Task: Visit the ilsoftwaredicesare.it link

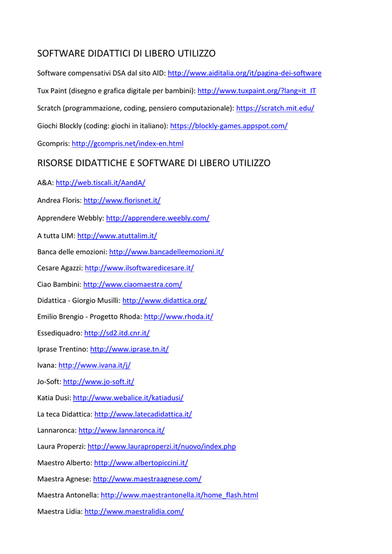Action: [x=139, y=268]
